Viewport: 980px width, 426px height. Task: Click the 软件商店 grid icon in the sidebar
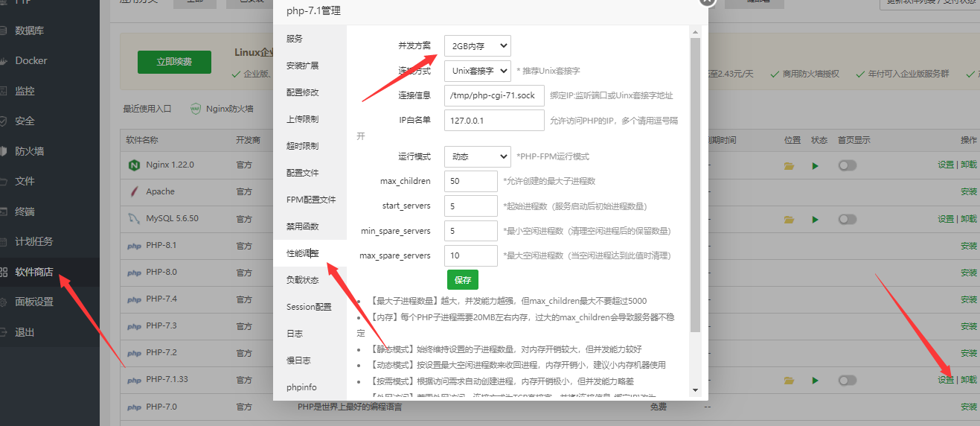(4, 272)
